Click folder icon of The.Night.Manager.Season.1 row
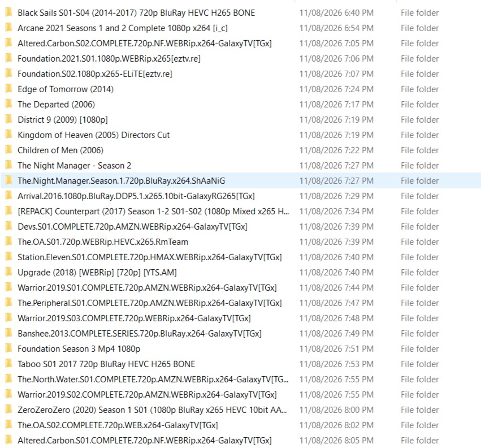Screen dimensions: 481x448 (8, 180)
